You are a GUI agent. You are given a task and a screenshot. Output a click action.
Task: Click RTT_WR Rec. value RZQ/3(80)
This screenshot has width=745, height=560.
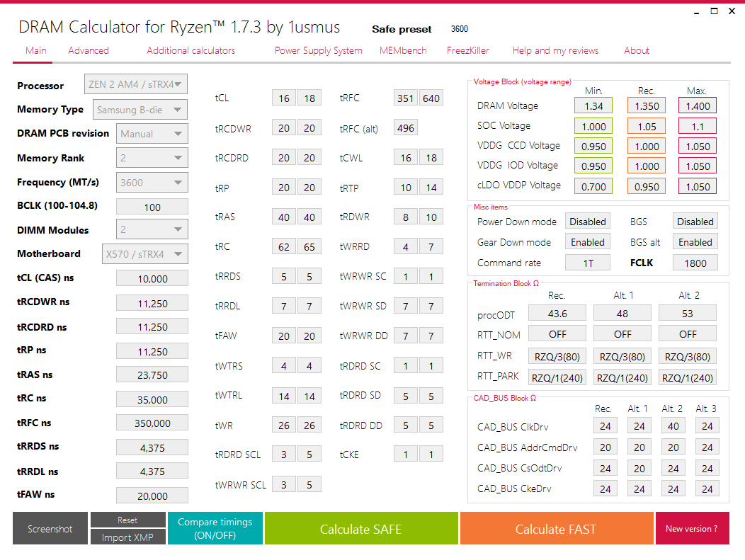coord(557,356)
